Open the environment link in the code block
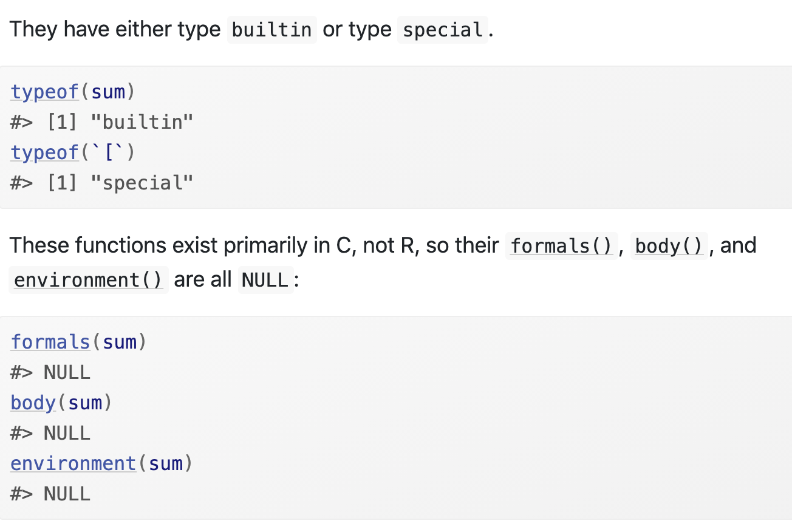Image resolution: width=792 pixels, height=532 pixels. point(73,463)
